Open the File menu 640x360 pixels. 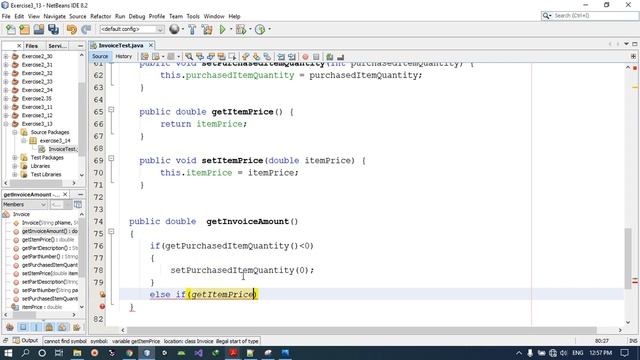6,16
